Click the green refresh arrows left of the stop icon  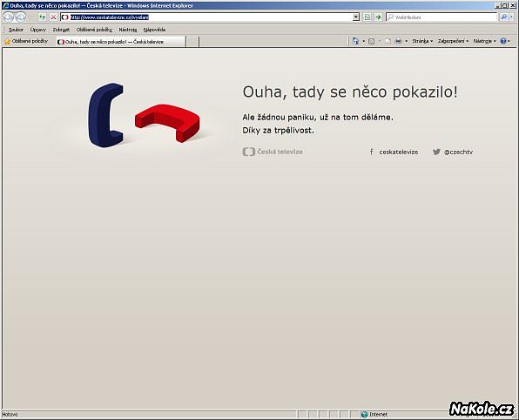point(42,17)
